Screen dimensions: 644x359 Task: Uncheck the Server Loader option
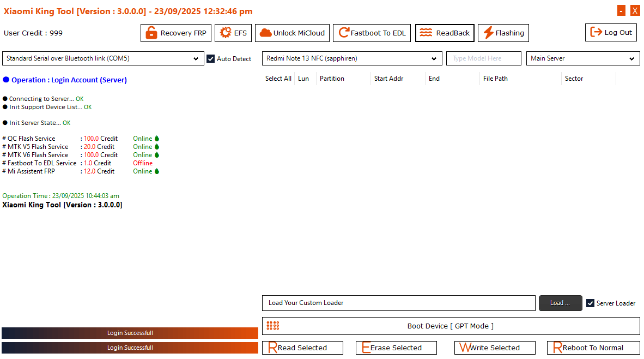click(x=591, y=303)
